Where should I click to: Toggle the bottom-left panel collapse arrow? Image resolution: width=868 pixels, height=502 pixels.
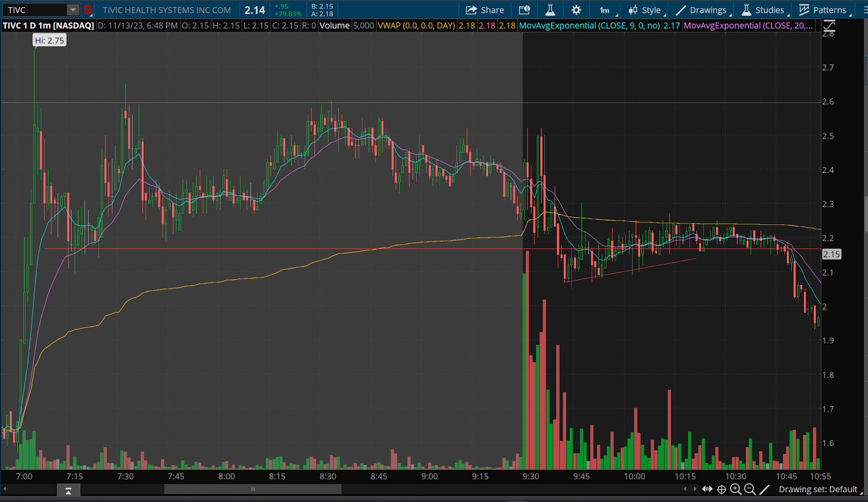click(x=68, y=491)
